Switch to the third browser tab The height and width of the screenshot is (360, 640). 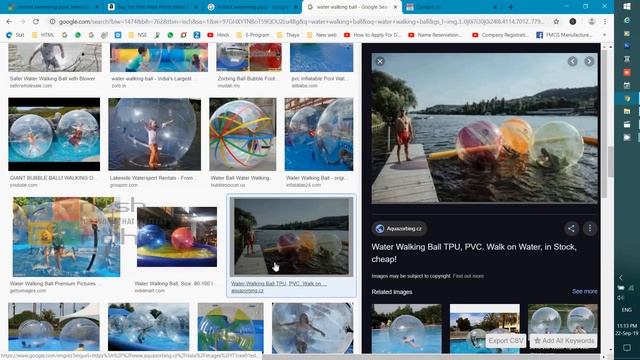pyautogui.click(x=252, y=7)
